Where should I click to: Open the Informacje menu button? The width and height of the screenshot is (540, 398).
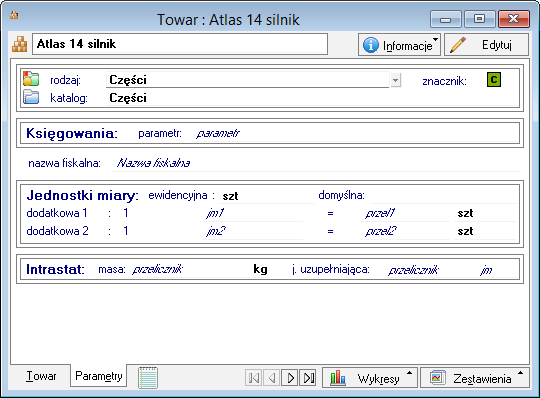[x=399, y=45]
